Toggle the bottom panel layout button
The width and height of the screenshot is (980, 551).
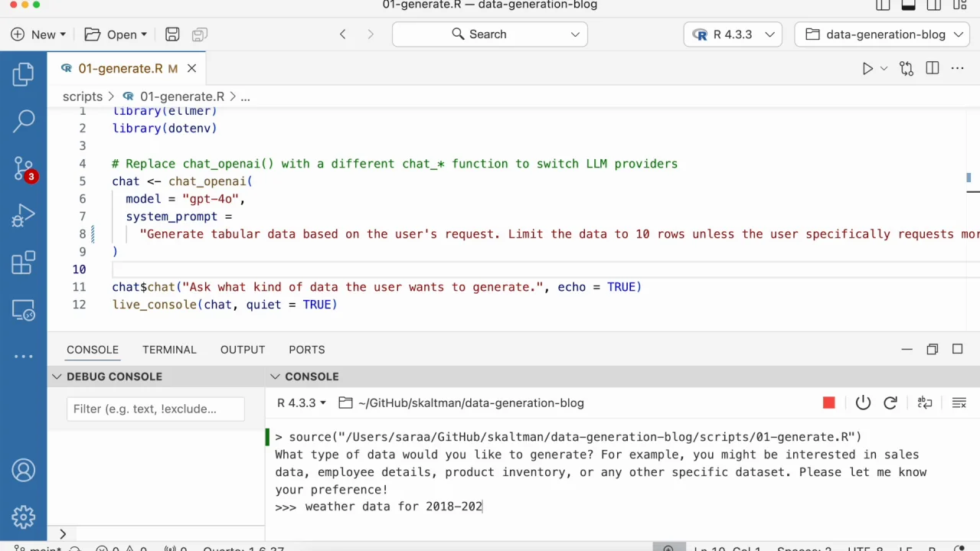pos(908,6)
